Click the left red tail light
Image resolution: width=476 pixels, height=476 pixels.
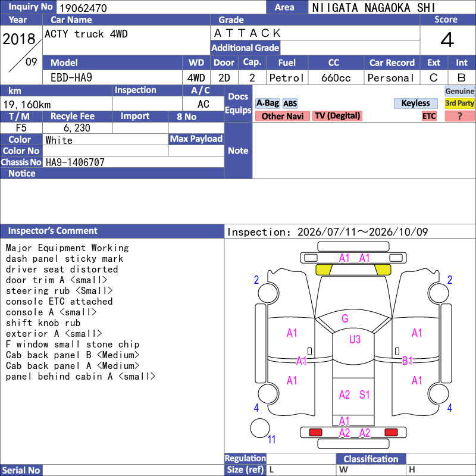click(x=315, y=433)
